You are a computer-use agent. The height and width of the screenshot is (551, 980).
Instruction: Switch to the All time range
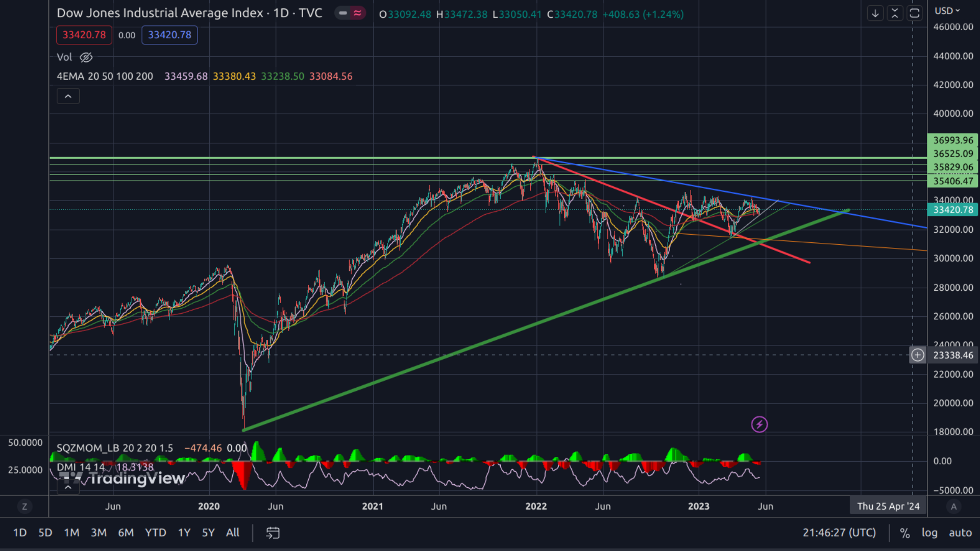pos(233,533)
